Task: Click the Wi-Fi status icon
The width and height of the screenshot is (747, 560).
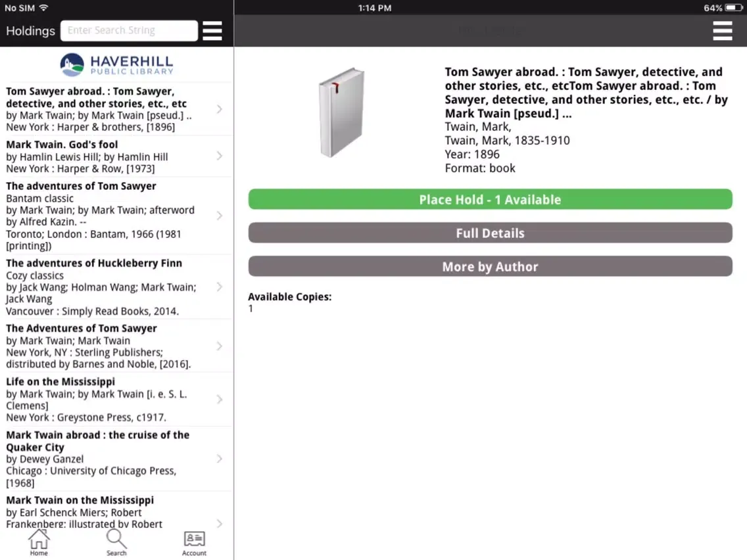Action: 44,8
